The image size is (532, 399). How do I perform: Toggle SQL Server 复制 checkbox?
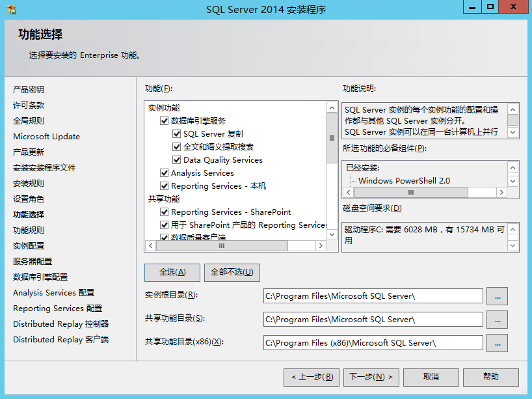point(176,134)
